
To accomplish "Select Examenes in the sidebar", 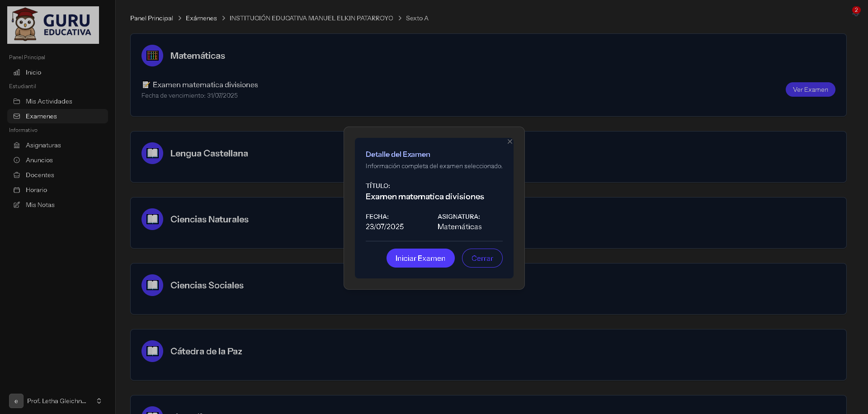I will point(41,116).
